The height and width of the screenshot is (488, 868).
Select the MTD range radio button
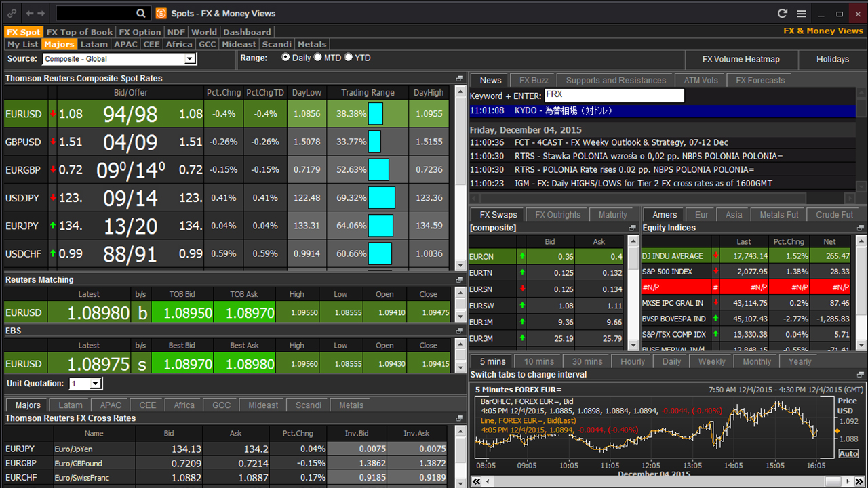click(317, 58)
